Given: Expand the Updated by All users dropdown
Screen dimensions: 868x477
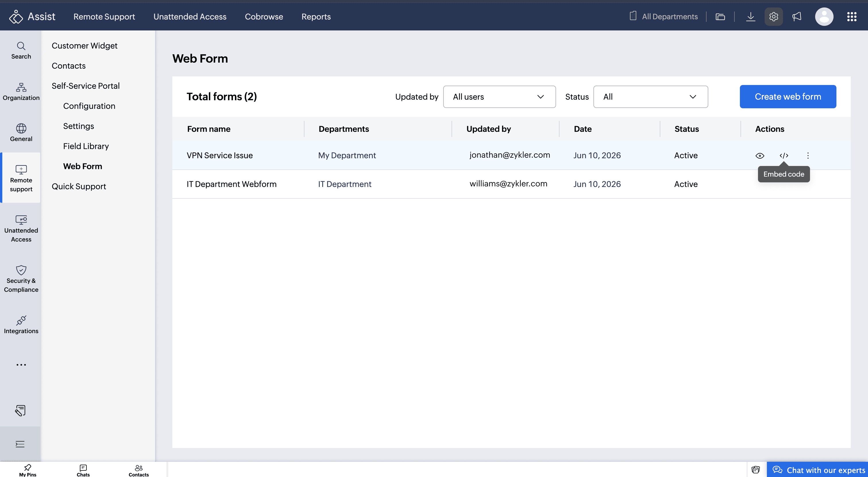Looking at the screenshot, I should pos(499,97).
